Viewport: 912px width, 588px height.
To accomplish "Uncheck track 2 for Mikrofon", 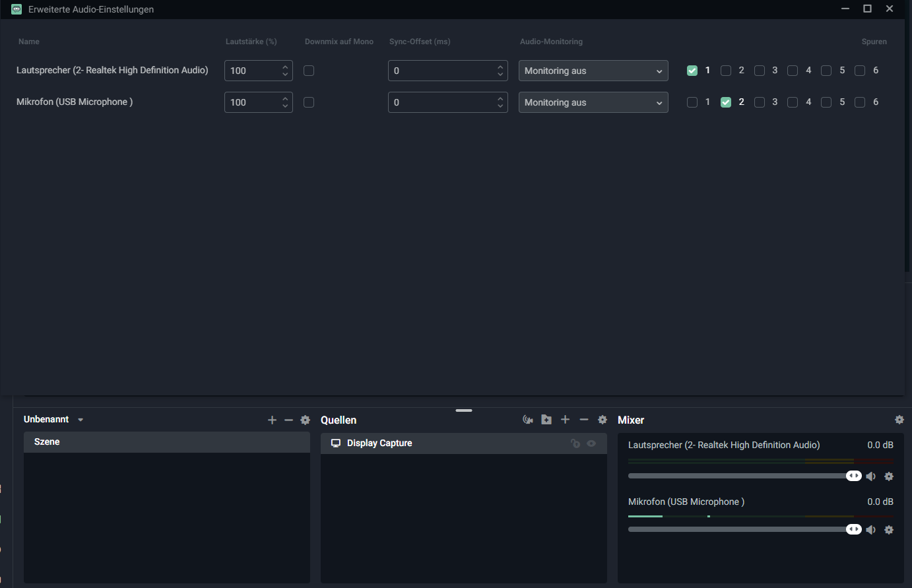I will [x=726, y=102].
